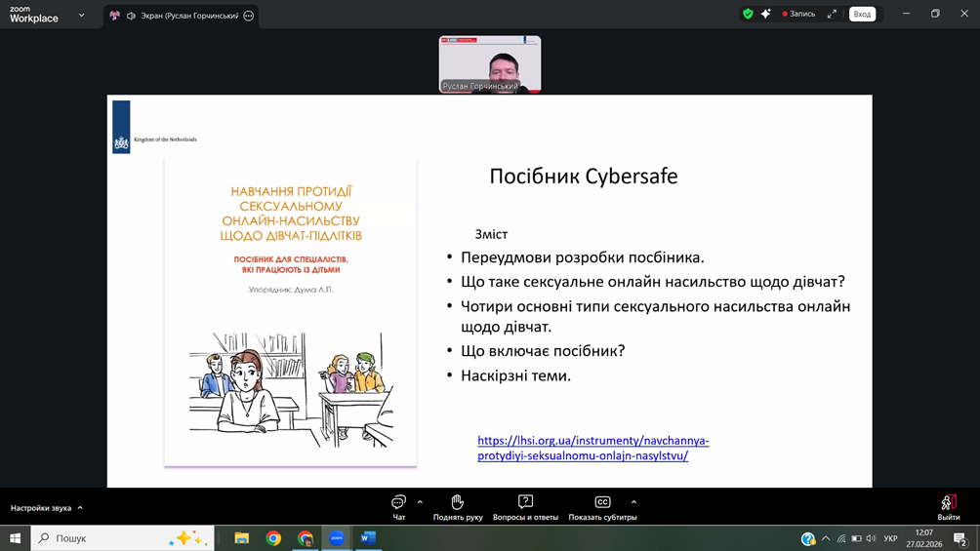Open the Chat panel

tap(398, 506)
